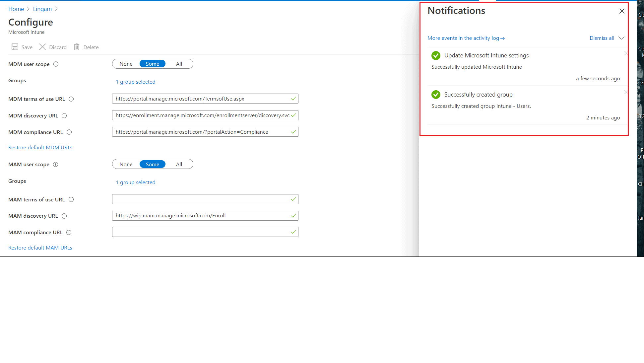Open Home breadcrumb

(x=16, y=9)
